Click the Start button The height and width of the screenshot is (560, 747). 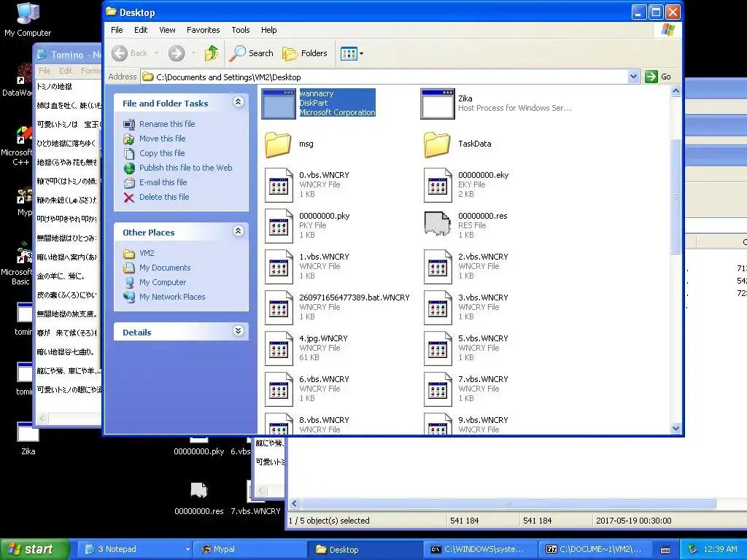[35, 549]
